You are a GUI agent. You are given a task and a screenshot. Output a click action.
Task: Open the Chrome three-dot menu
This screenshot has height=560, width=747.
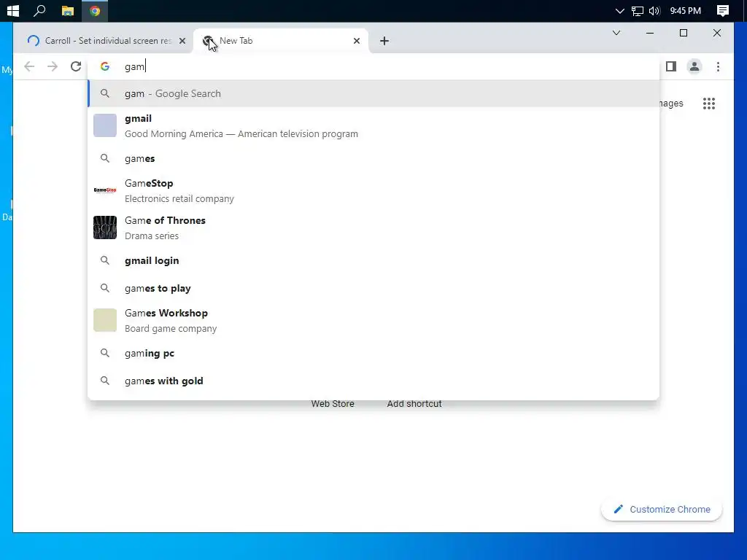click(718, 66)
